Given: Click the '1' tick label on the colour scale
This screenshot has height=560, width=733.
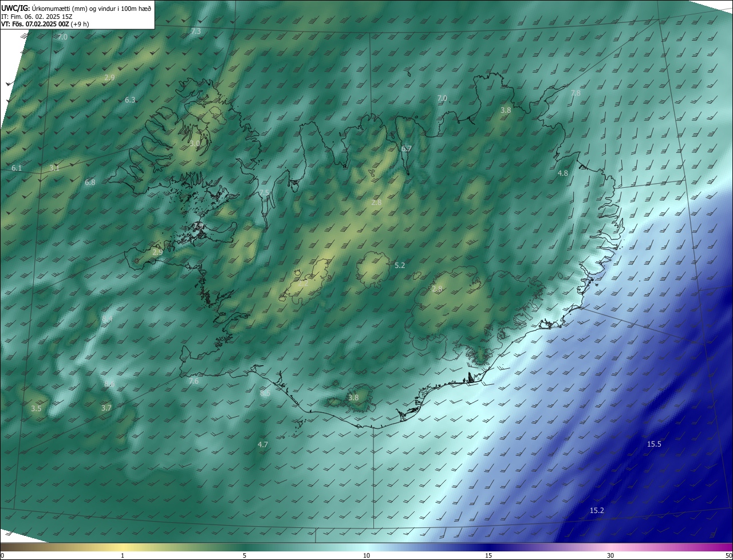Looking at the screenshot, I should point(123,555).
